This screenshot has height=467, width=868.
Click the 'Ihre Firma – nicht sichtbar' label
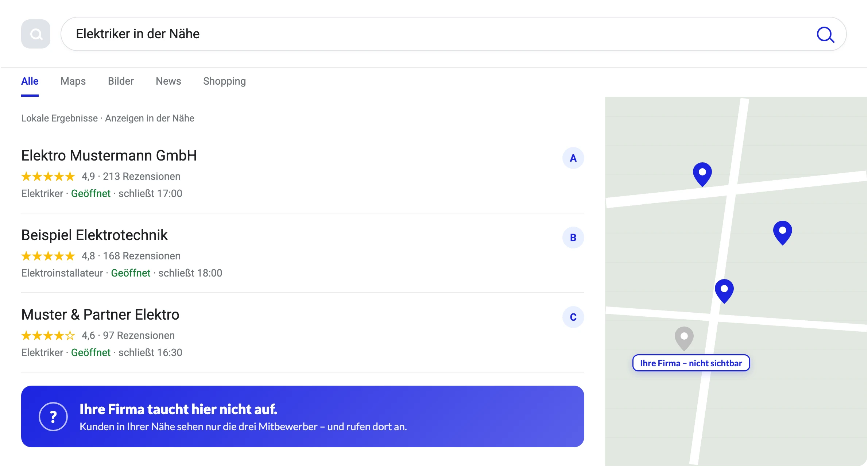(691, 363)
